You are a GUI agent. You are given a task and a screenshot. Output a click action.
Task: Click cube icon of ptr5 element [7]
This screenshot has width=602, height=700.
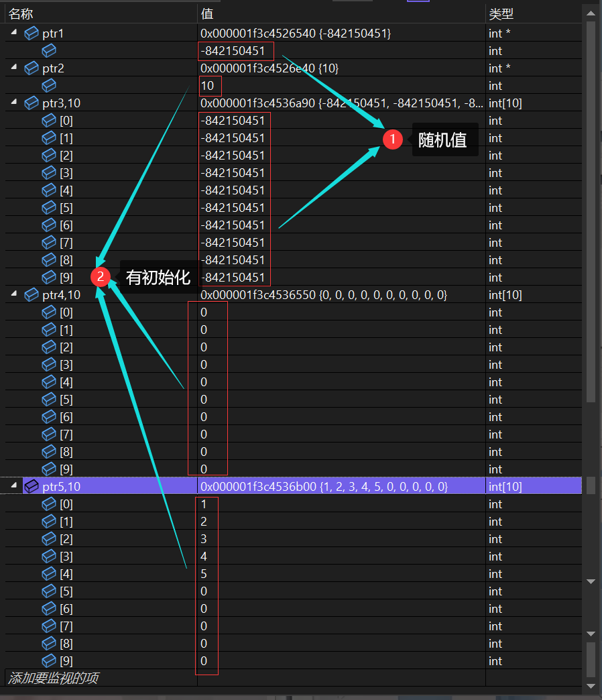click(49, 626)
